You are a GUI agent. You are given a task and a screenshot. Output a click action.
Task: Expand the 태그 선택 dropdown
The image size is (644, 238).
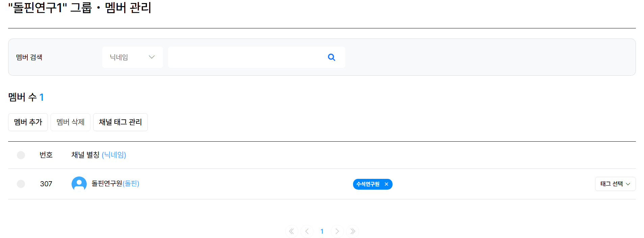point(615,184)
